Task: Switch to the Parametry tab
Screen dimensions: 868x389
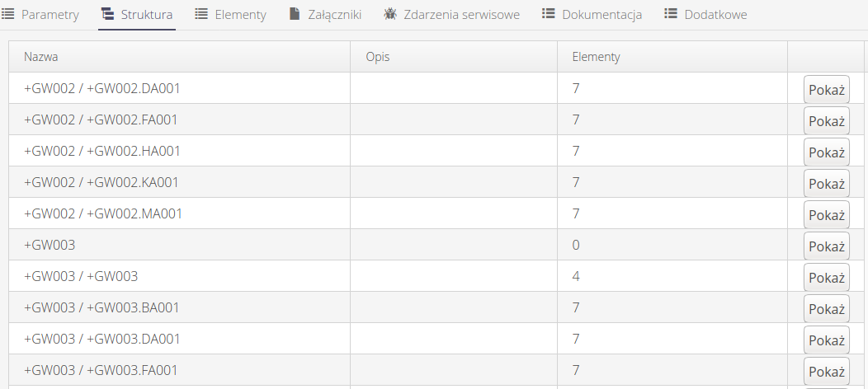Action: click(x=50, y=15)
